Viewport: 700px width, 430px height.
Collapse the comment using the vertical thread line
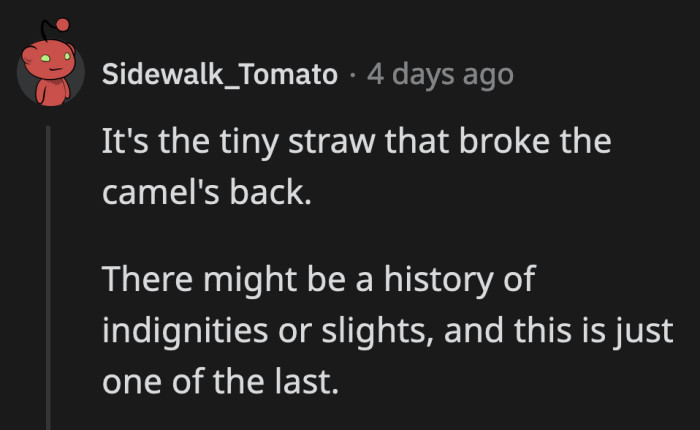(x=48, y=277)
